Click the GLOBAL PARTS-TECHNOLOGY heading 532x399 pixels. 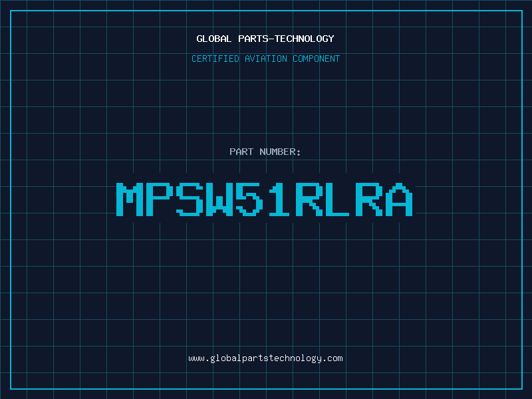coord(265,39)
